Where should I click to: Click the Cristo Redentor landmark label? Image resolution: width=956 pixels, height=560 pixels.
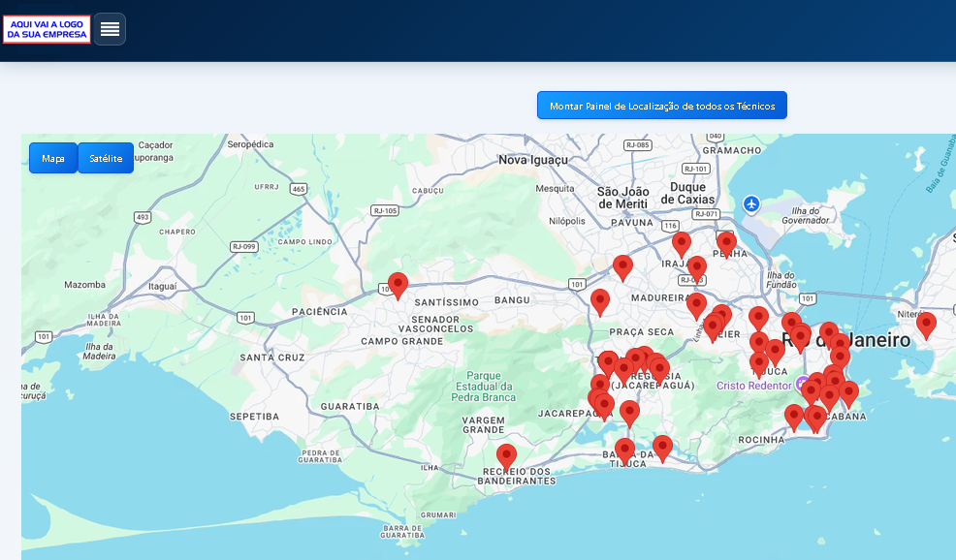[x=754, y=386]
